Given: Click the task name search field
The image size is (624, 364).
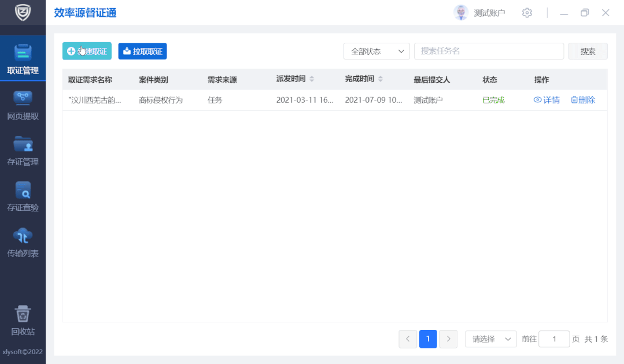Looking at the screenshot, I should pyautogui.click(x=489, y=51).
